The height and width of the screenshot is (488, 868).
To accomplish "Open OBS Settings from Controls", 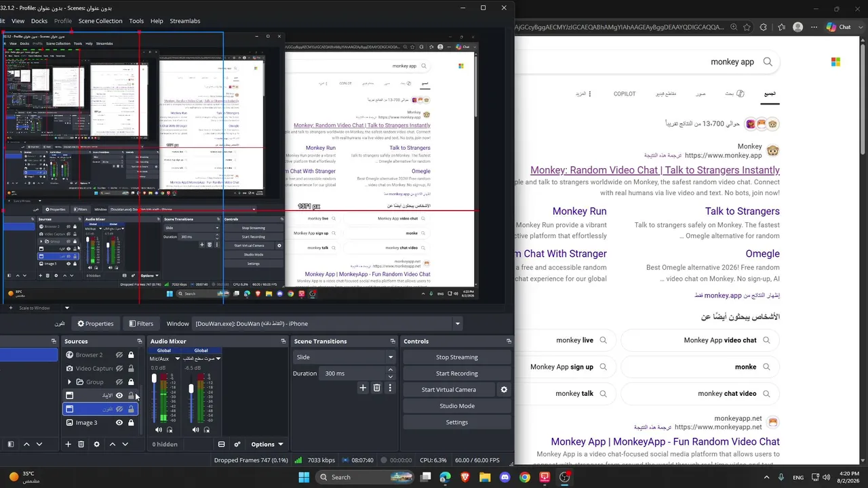I will click(x=457, y=422).
